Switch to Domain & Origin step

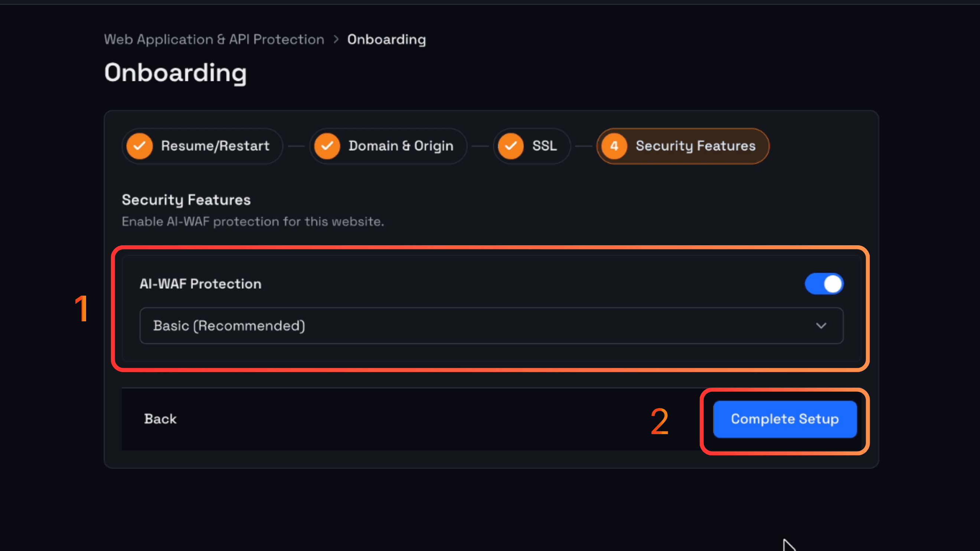pyautogui.click(x=401, y=146)
